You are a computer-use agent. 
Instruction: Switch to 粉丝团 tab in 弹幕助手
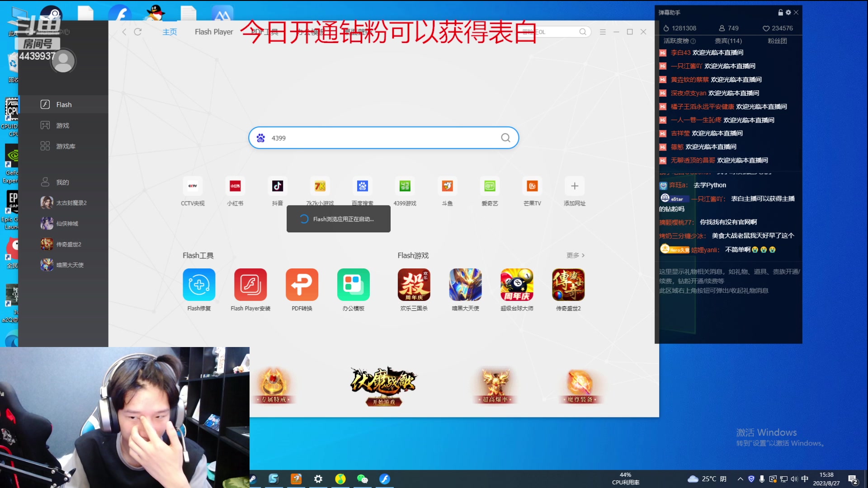click(x=777, y=41)
